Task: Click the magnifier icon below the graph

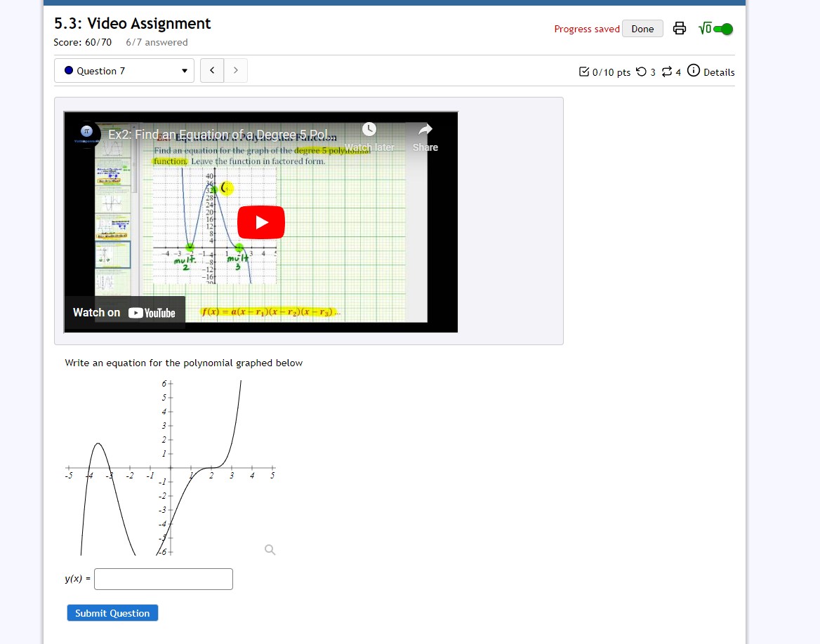Action: (x=270, y=550)
